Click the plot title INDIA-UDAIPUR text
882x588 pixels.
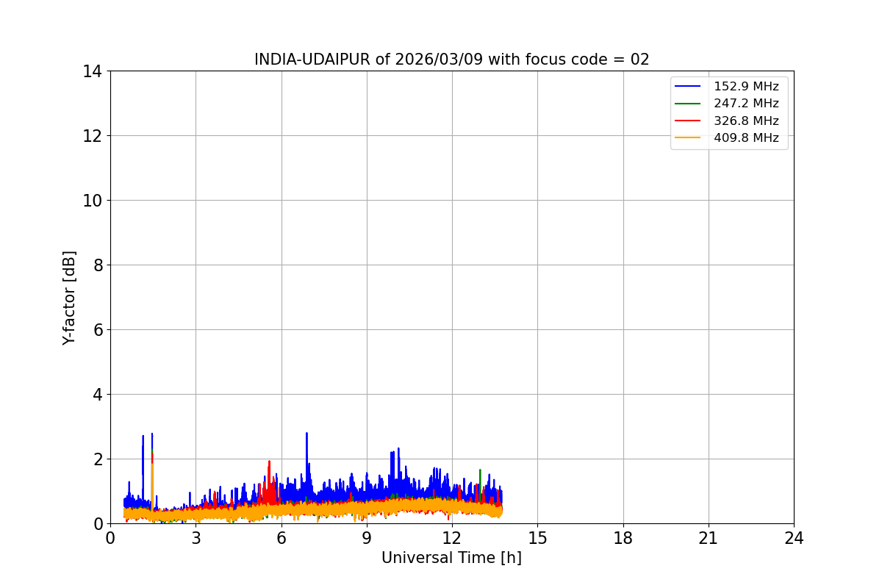click(451, 60)
